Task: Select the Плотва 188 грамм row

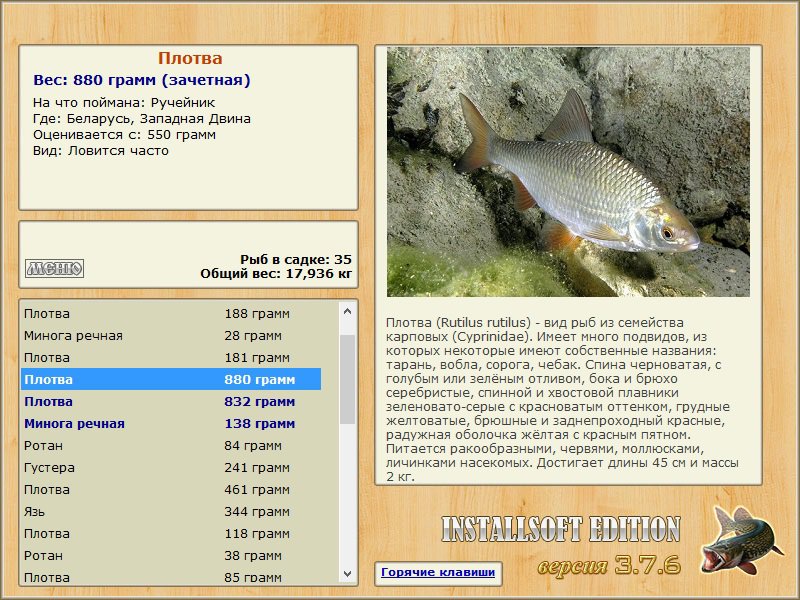Action: click(171, 314)
